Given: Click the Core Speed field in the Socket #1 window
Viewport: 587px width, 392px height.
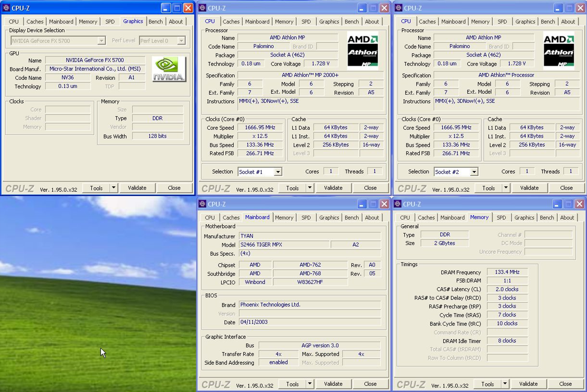Looking at the screenshot, I should [260, 127].
